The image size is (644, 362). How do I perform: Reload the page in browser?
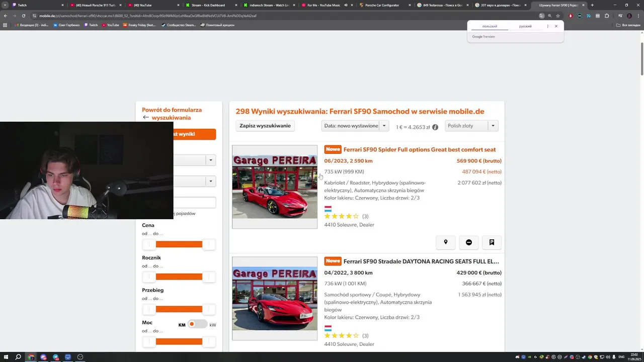(x=23, y=16)
